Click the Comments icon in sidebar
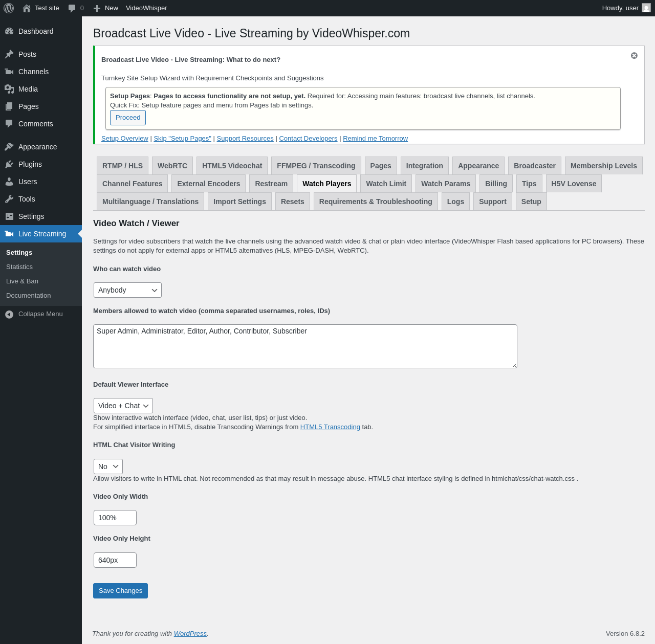 tap(9, 124)
